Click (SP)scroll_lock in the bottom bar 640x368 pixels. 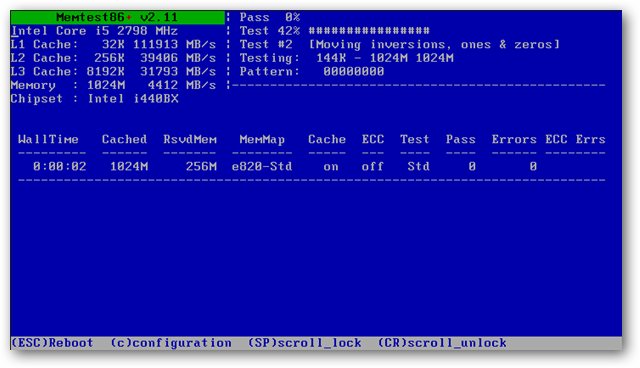click(x=304, y=343)
